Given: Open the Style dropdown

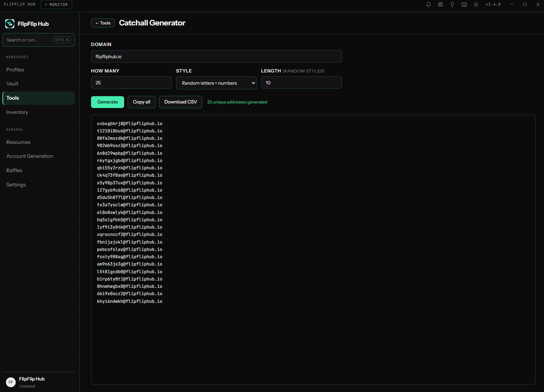Looking at the screenshot, I should pos(217,83).
